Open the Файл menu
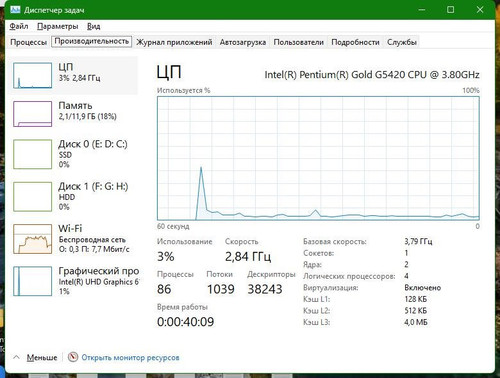Viewport: 500px width, 378px height. 19,26
